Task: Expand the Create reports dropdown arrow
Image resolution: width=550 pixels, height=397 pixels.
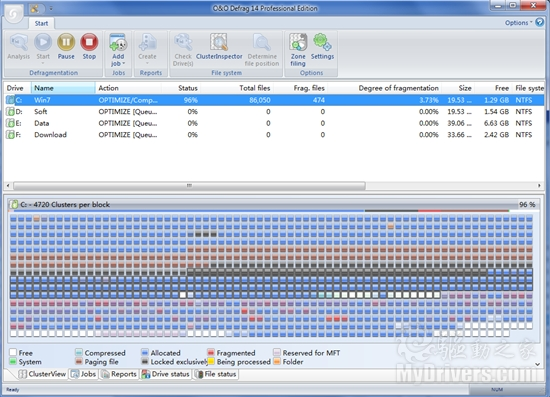Action: [147, 63]
